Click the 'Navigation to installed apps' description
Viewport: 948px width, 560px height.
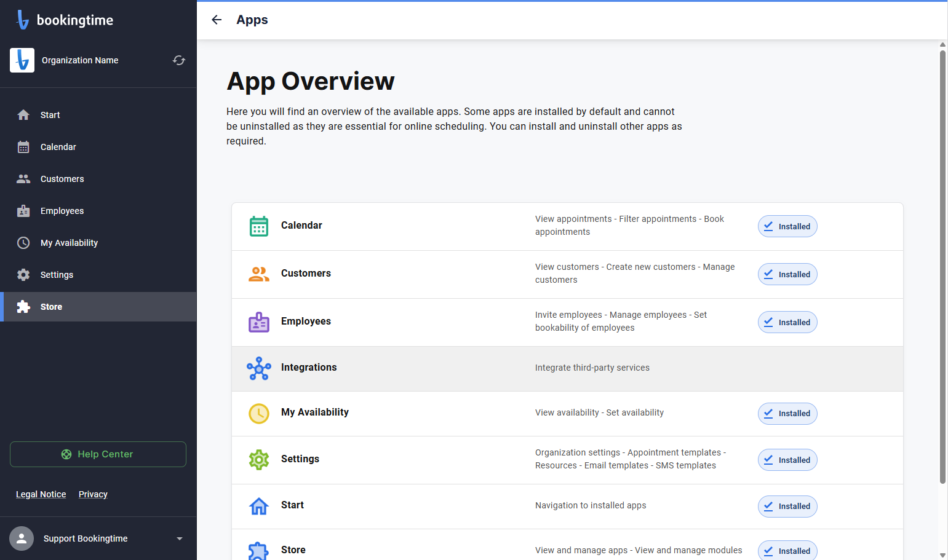click(591, 505)
